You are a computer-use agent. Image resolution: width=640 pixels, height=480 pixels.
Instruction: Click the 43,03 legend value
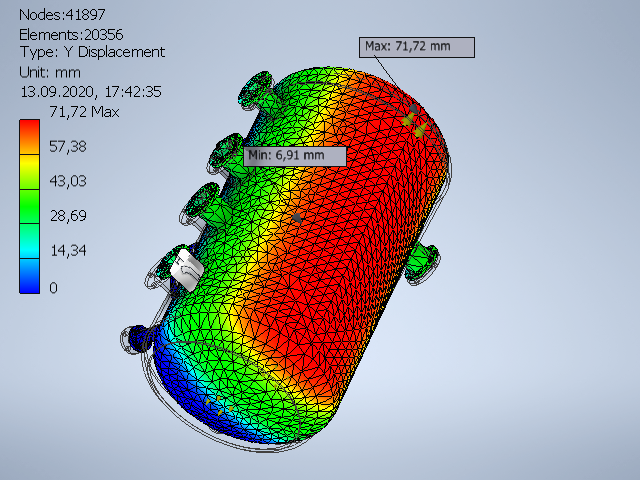(68, 181)
